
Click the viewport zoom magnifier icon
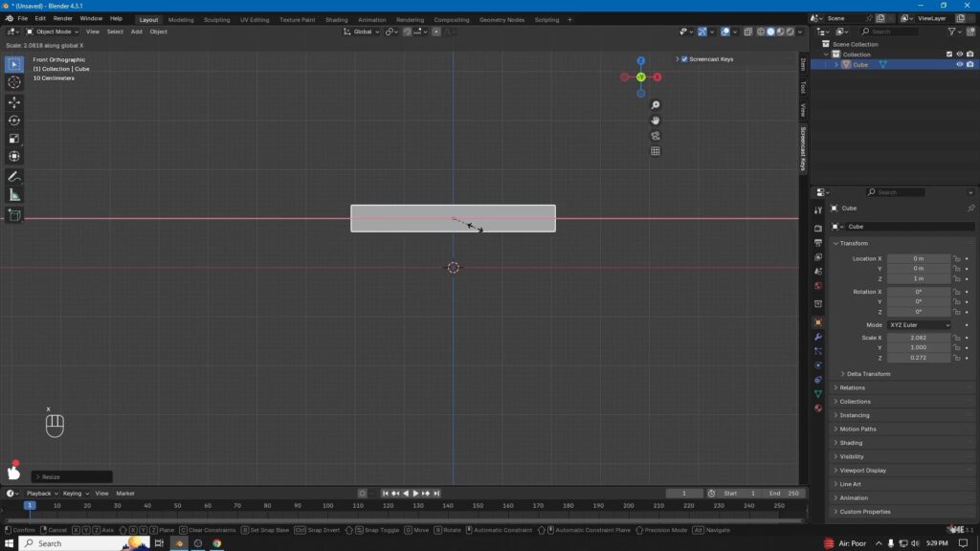[x=655, y=105]
